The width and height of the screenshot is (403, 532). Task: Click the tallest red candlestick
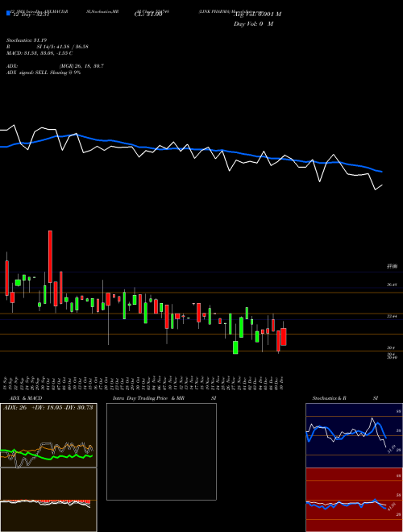50,256
